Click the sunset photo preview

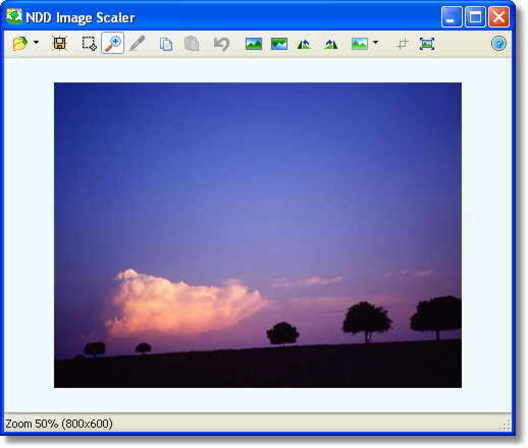coord(258,235)
